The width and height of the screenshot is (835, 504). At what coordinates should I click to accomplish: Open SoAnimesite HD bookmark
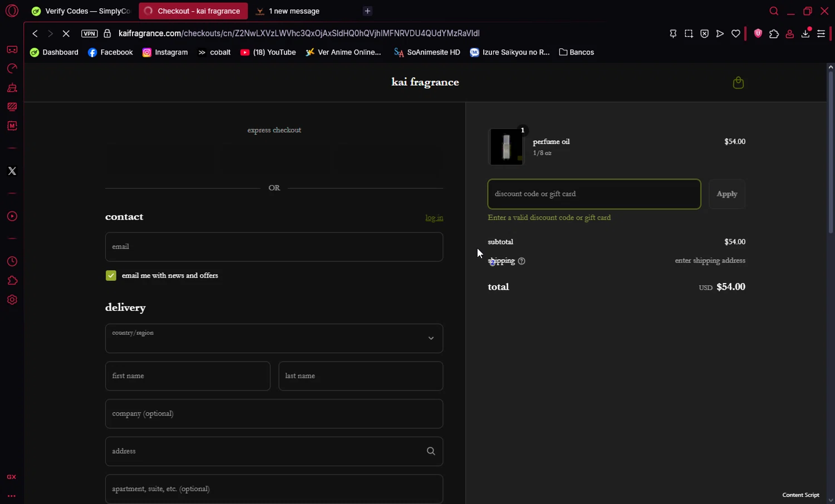tap(427, 52)
